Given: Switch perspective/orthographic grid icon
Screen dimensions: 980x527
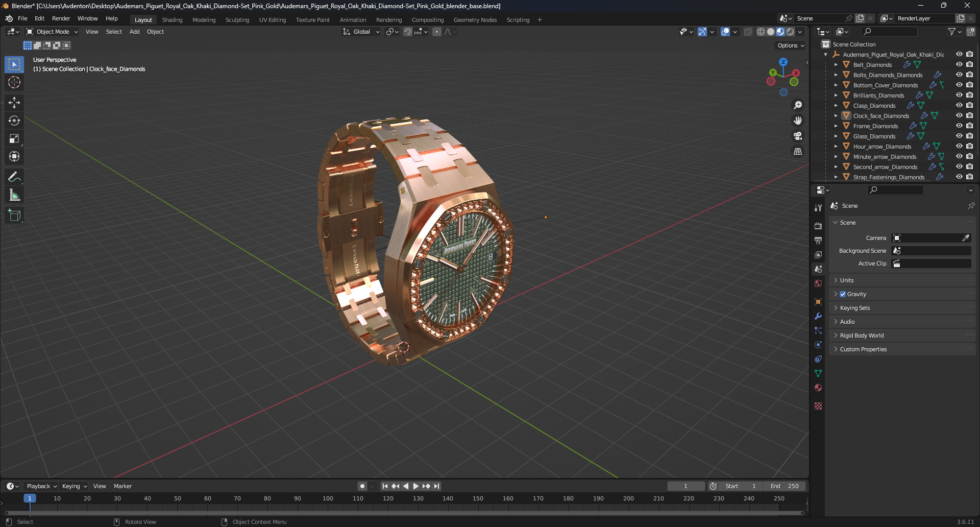Looking at the screenshot, I should click(797, 152).
